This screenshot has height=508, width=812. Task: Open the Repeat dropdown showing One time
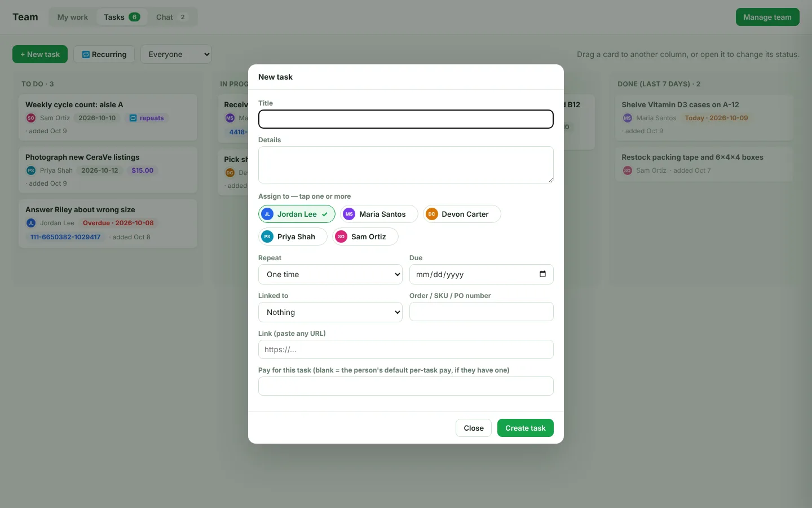pos(330,274)
